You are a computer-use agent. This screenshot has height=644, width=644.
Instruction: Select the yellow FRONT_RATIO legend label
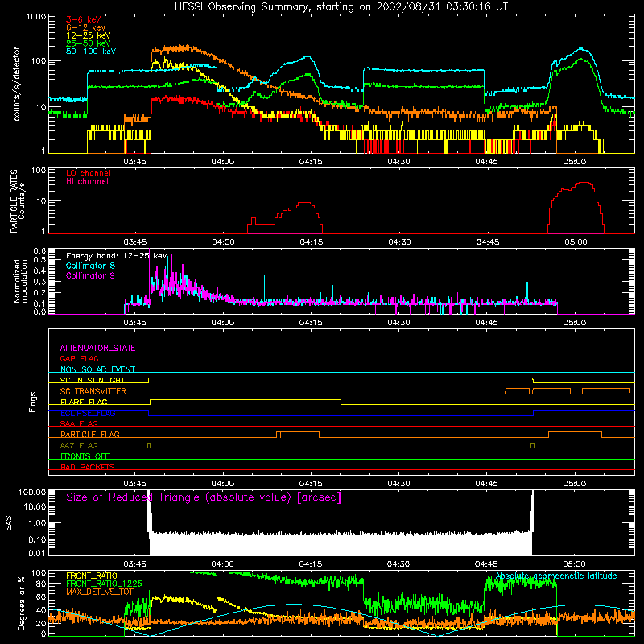tap(92, 576)
